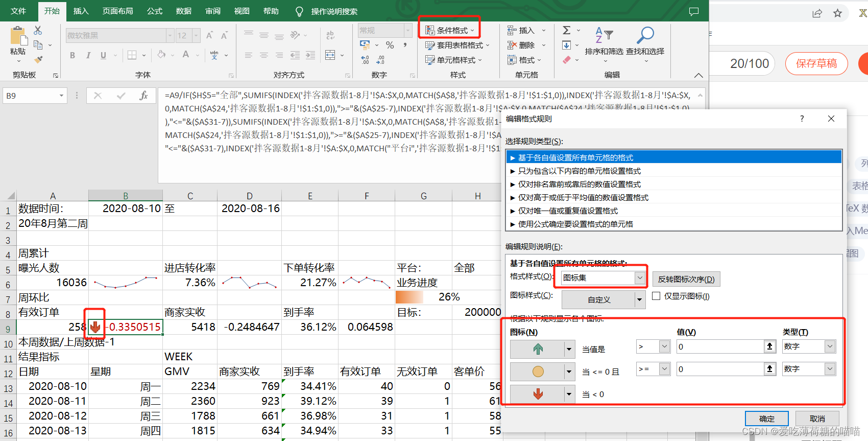Switch to the 插入 ribbon tab
The image size is (868, 441).
pos(81,11)
